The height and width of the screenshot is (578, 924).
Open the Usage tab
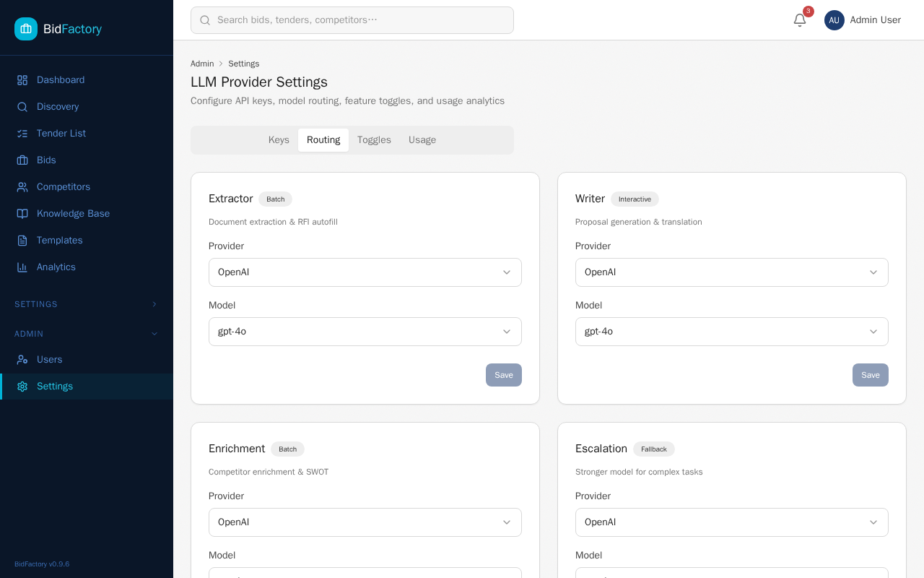point(422,140)
